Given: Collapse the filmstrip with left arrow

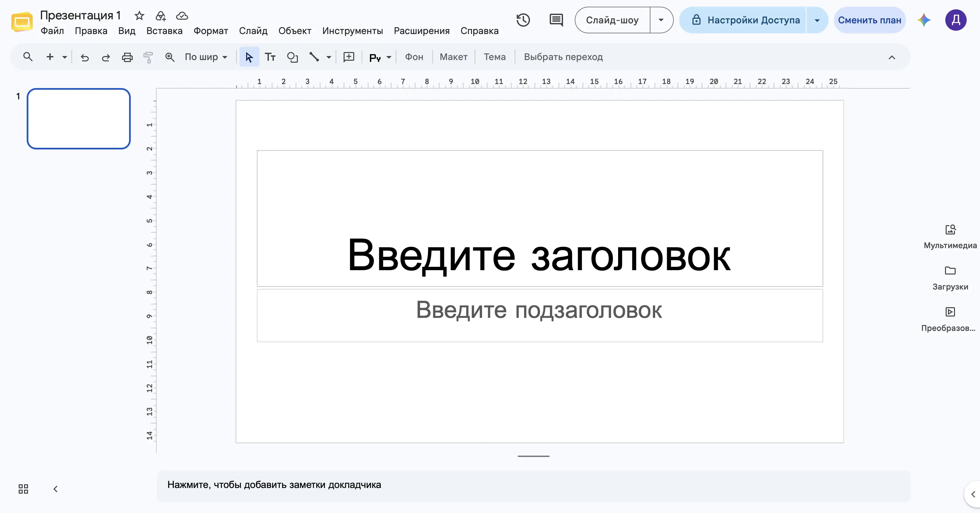Looking at the screenshot, I should point(56,489).
